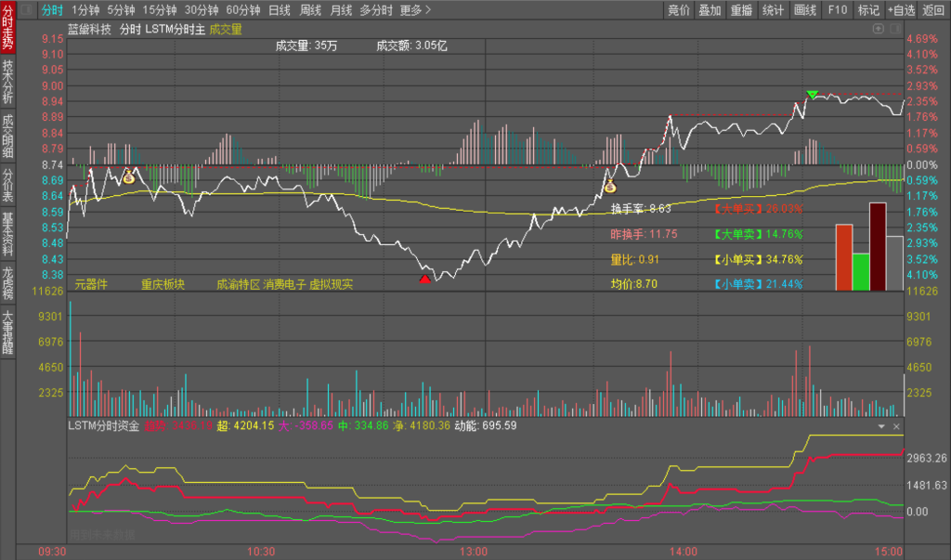Open F10 company information
The image size is (951, 560).
837,10
